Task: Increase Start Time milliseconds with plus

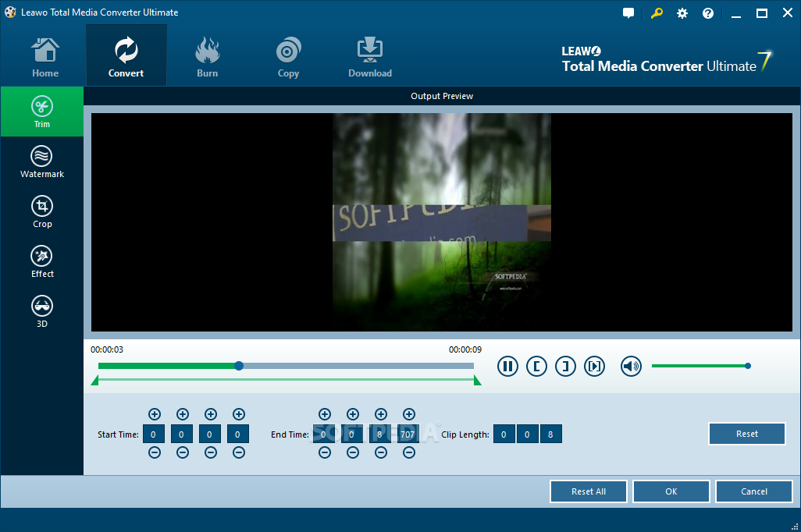Action: pos(239,414)
